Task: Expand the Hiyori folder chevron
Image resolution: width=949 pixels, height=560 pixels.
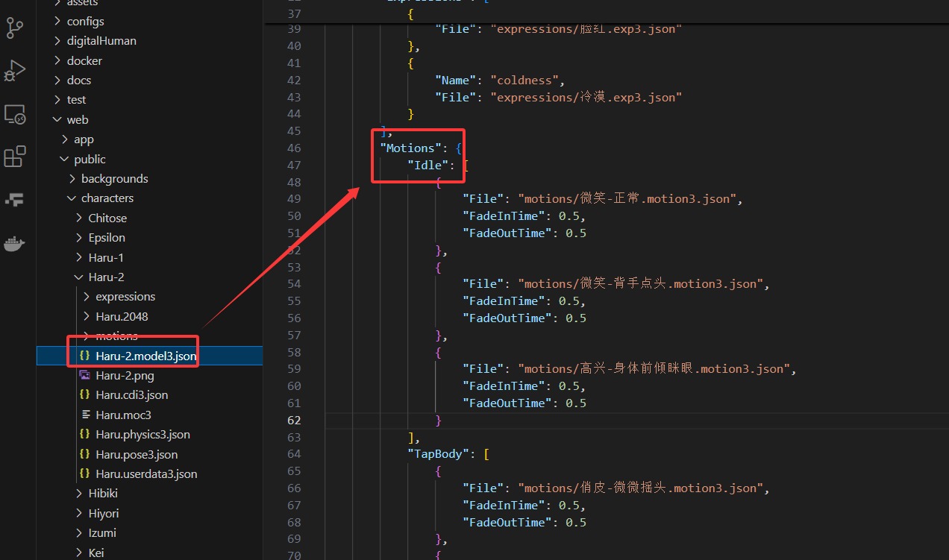Action: click(79, 513)
